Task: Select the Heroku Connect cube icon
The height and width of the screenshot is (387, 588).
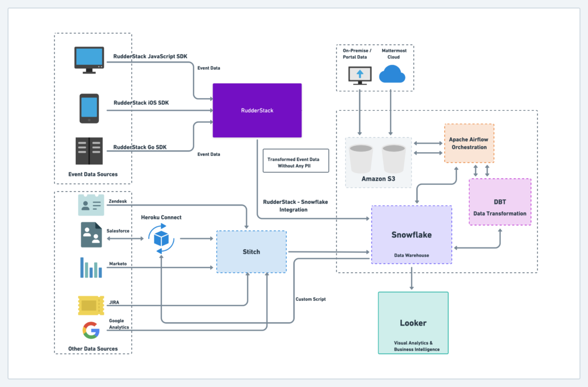Action: tap(162, 237)
